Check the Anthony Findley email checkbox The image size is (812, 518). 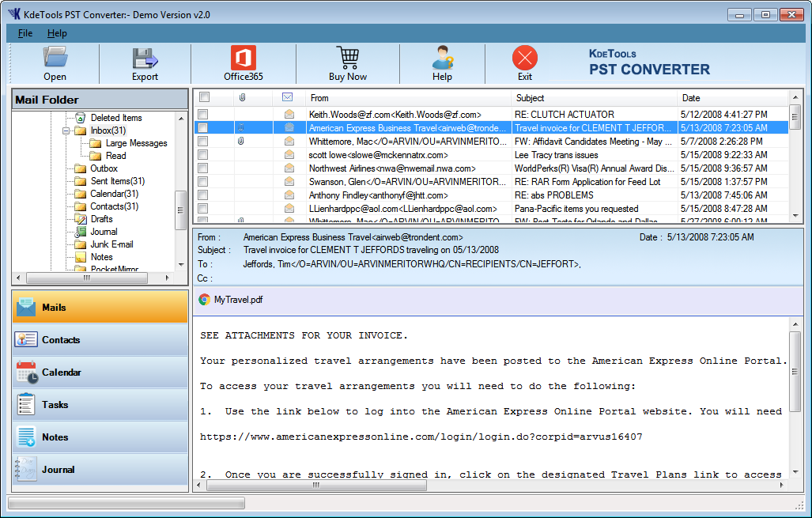pos(203,195)
